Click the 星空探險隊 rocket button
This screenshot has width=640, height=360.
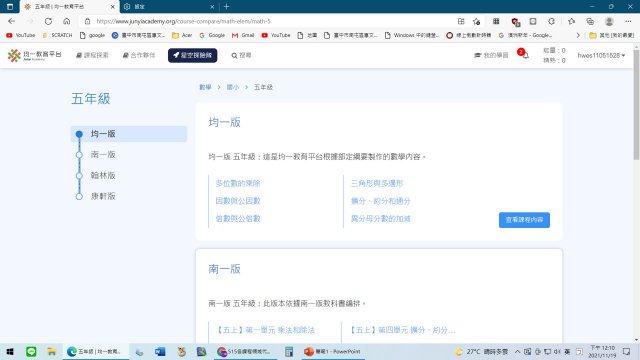point(193,55)
